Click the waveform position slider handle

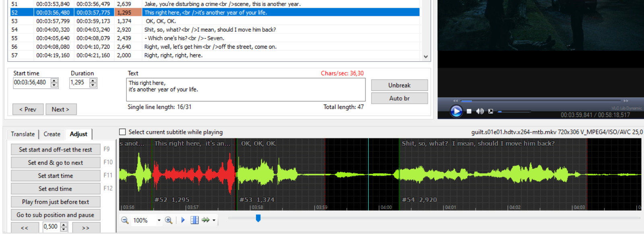click(258, 218)
